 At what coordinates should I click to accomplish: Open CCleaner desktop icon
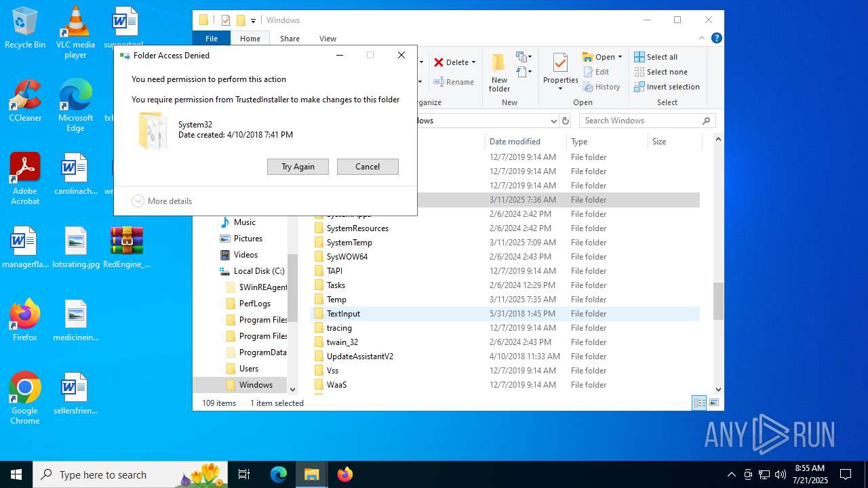tap(25, 100)
